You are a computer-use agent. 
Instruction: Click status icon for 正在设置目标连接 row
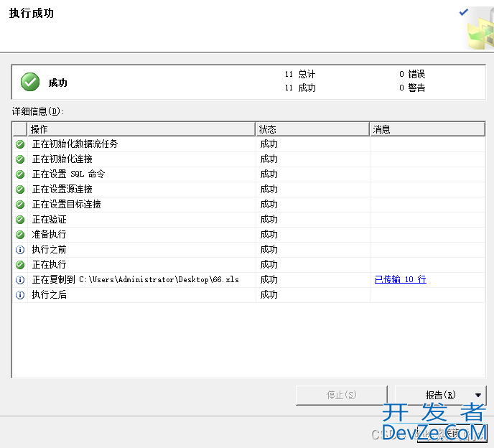[20, 205]
